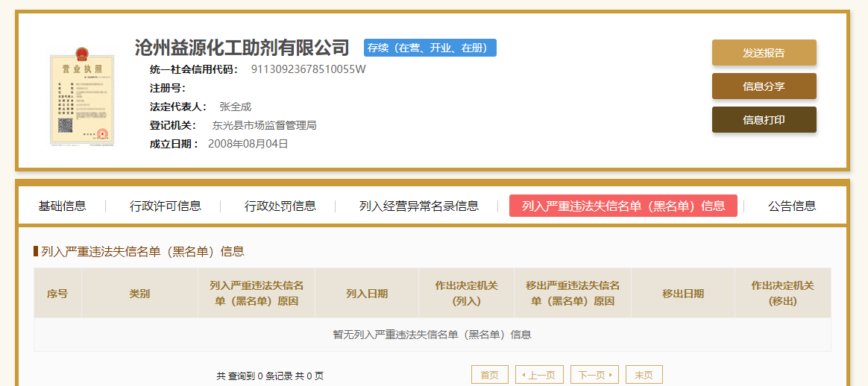Image resolution: width=868 pixels, height=386 pixels.
Task: Open the 公告信息 tab
Action: [x=792, y=206]
